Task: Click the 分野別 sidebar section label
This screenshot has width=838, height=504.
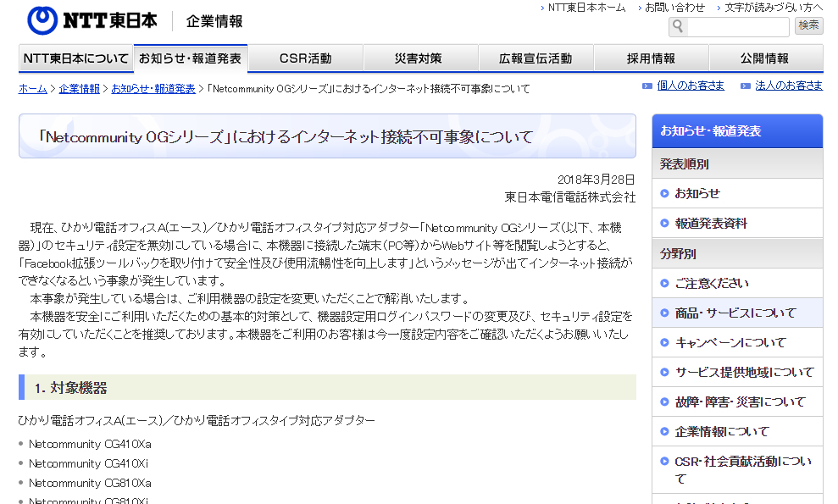Action: [678, 254]
